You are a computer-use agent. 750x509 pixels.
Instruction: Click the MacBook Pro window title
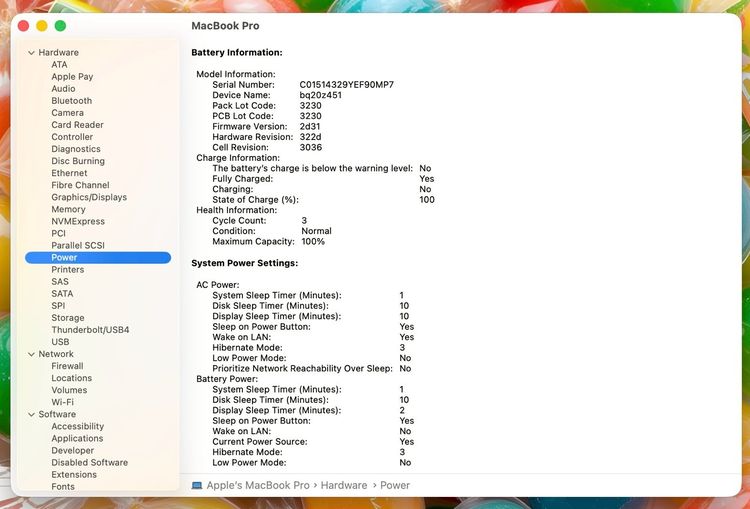(225, 26)
